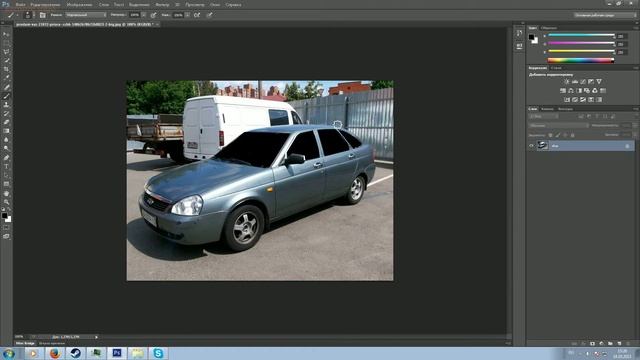The height and width of the screenshot is (360, 640).
Task: Select the Zoom tool
Action: [x=6, y=202]
